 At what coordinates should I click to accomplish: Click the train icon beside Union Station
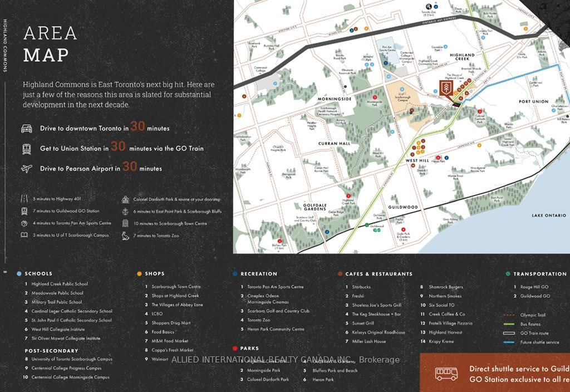point(26,149)
